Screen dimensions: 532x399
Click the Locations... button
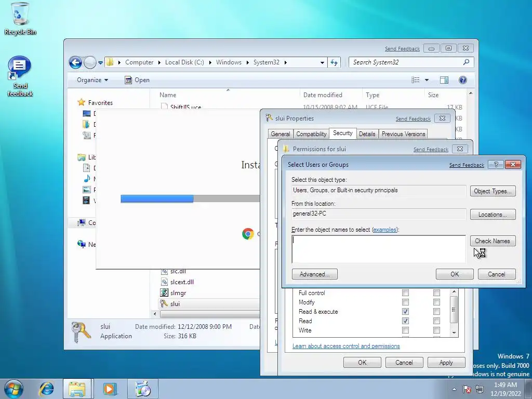493,215
